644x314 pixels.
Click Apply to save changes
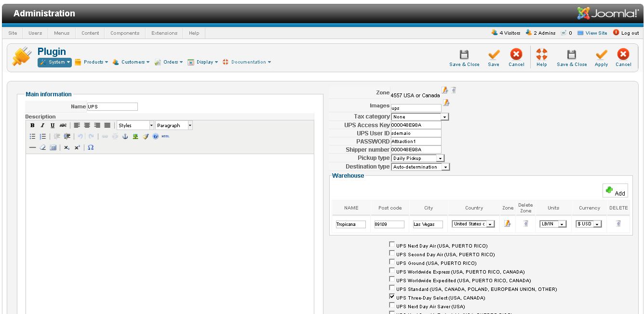601,58
